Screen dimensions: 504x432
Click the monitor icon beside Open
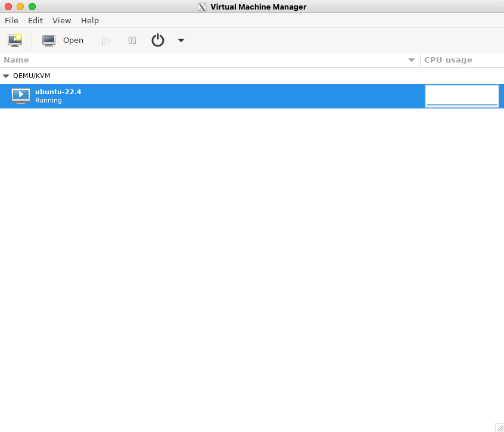click(49, 41)
